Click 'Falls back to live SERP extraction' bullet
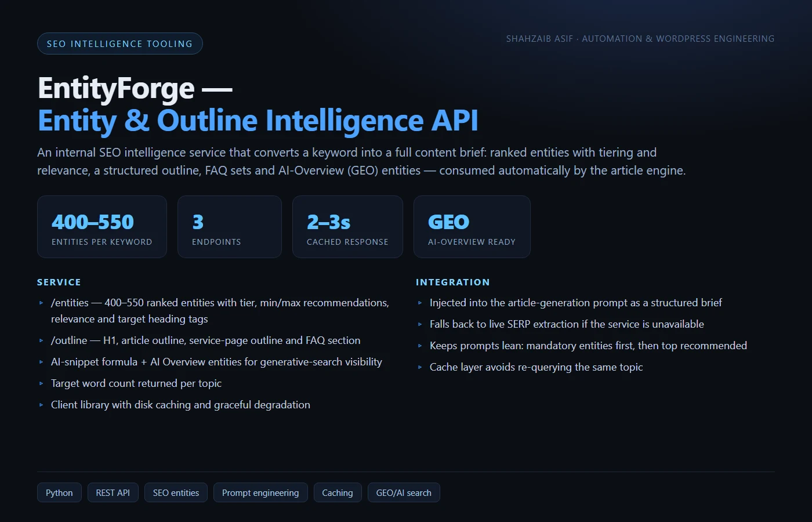 [x=567, y=324]
